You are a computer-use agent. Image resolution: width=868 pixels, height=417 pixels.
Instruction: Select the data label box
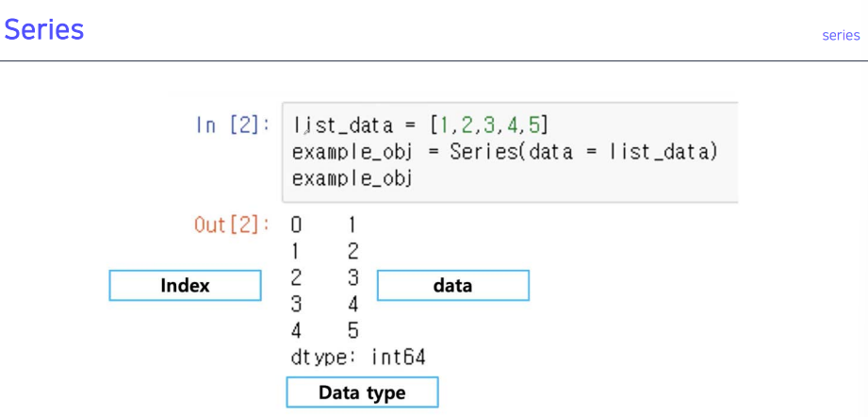(452, 286)
